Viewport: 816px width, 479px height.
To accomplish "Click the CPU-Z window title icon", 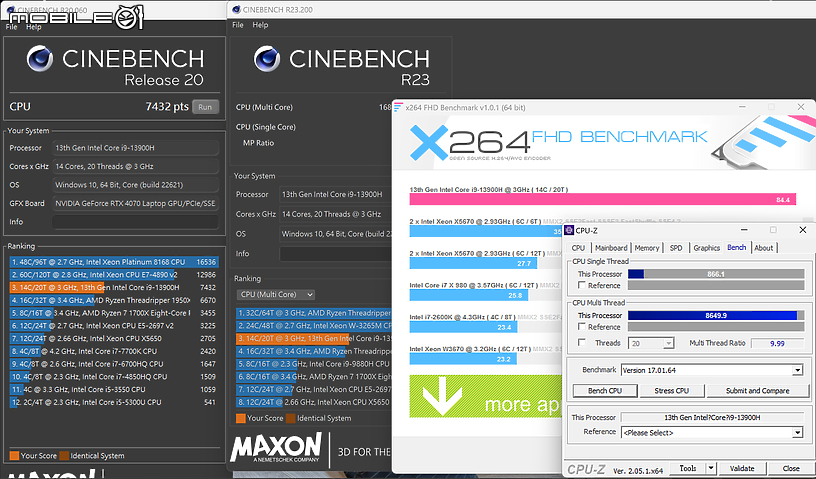I will [569, 230].
